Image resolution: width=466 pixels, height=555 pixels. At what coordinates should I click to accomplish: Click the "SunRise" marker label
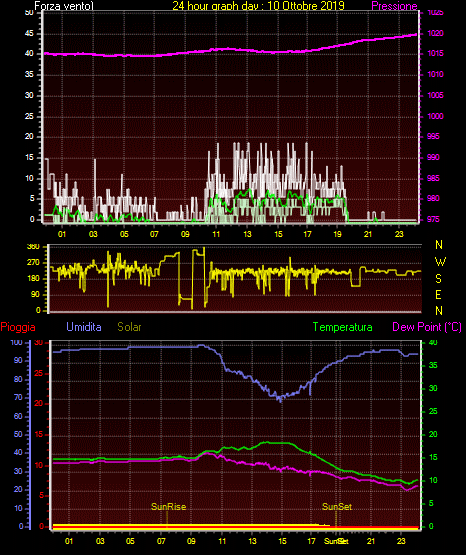[168, 507]
